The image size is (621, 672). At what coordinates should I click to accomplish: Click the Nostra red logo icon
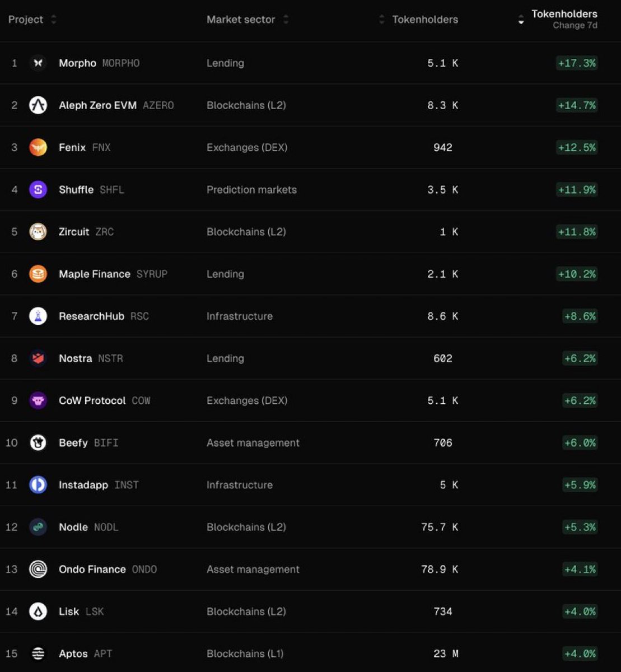(x=38, y=358)
